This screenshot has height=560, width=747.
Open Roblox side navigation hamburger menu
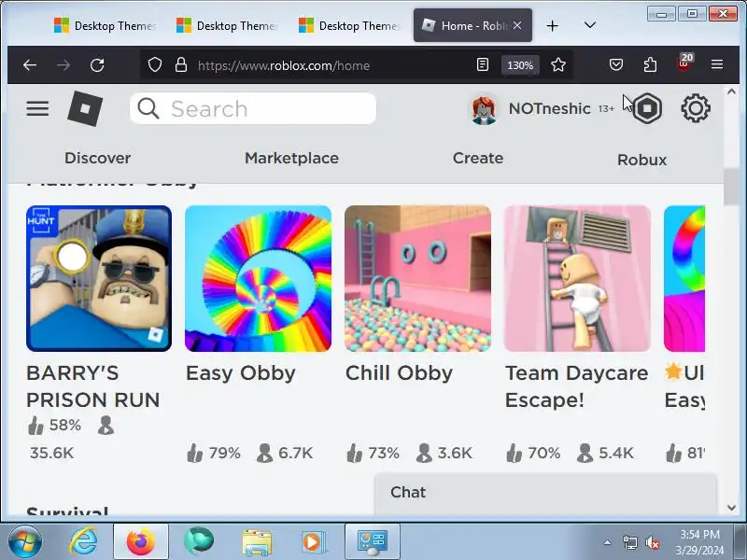37,108
